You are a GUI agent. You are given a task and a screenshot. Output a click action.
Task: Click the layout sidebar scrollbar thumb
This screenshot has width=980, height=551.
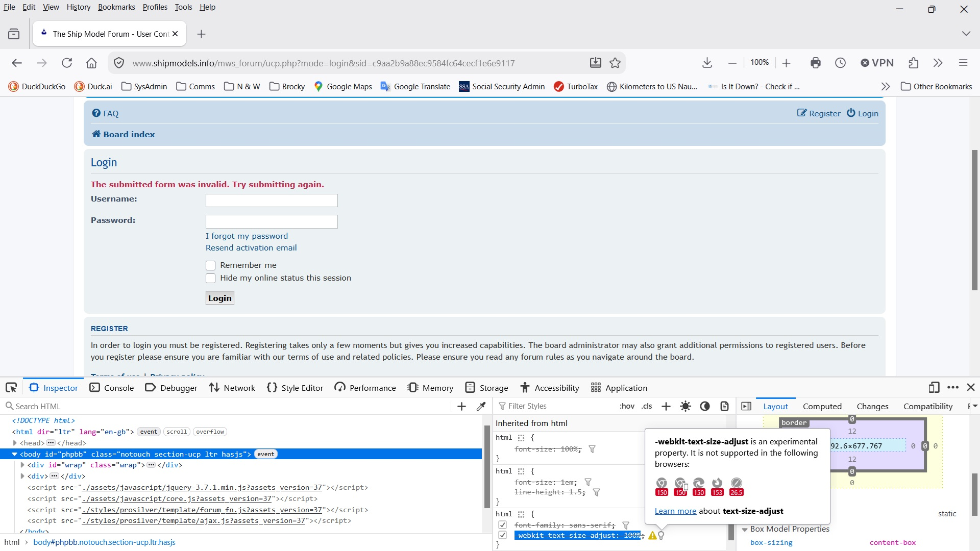click(974, 495)
